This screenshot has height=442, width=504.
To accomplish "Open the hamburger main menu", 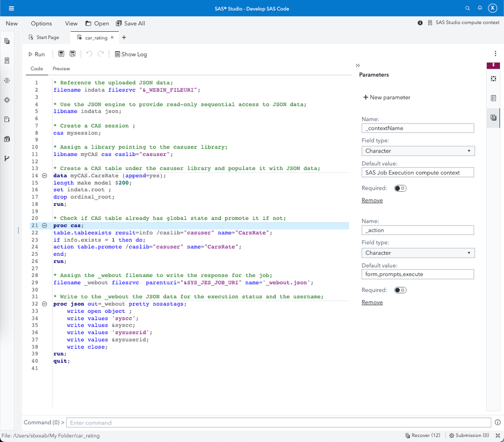I will [x=12, y=9].
